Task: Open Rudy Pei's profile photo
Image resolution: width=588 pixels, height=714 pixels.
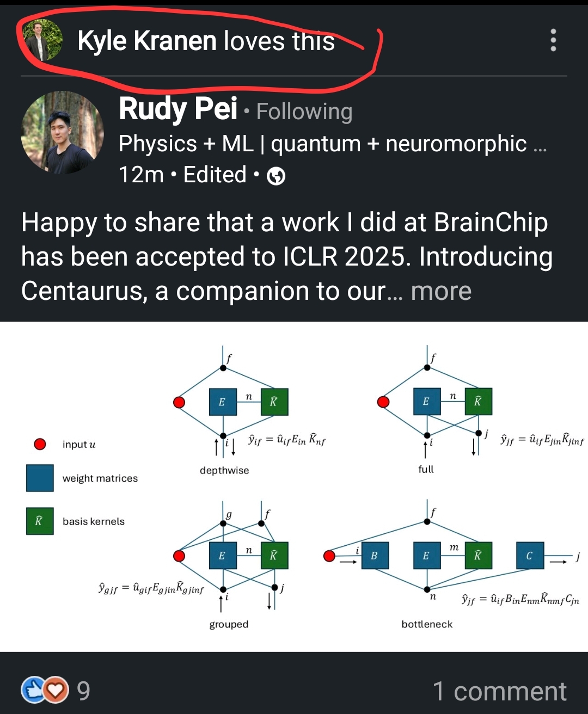Action: point(62,133)
